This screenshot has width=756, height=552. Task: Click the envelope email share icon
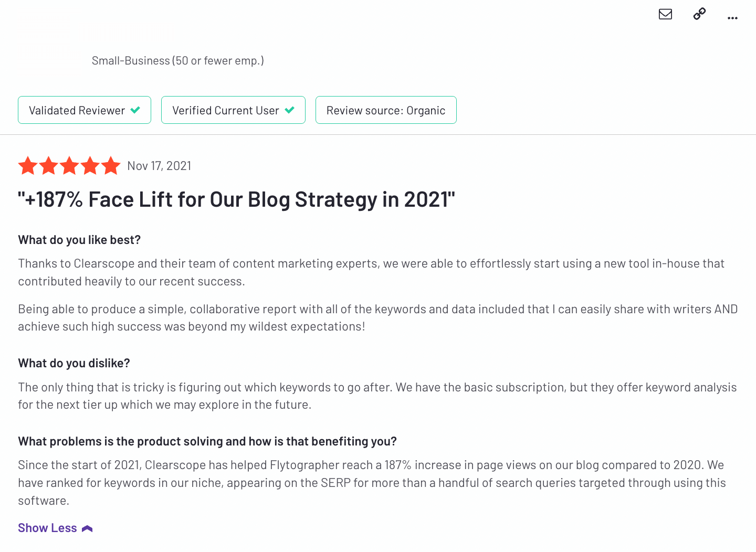point(665,14)
